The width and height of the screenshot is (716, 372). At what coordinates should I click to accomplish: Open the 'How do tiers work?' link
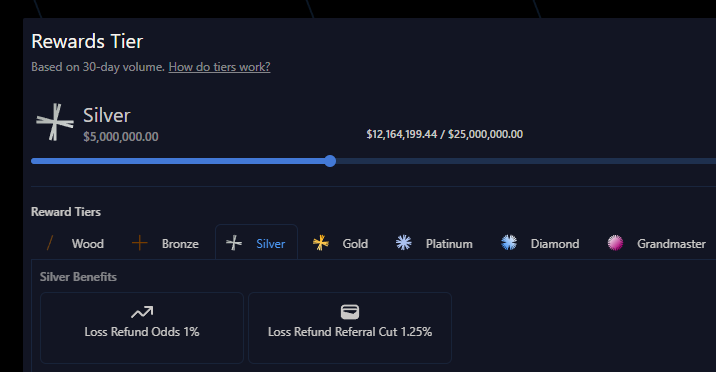click(219, 67)
